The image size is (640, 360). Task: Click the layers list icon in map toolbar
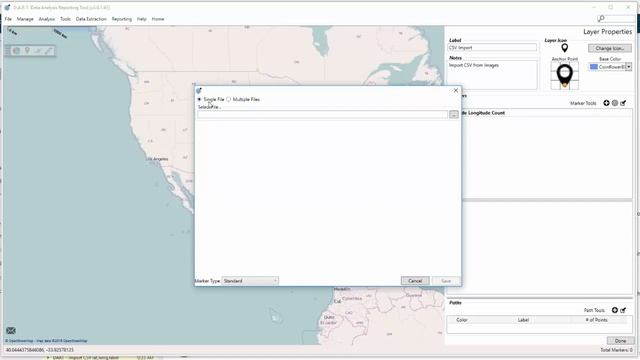(7, 51)
